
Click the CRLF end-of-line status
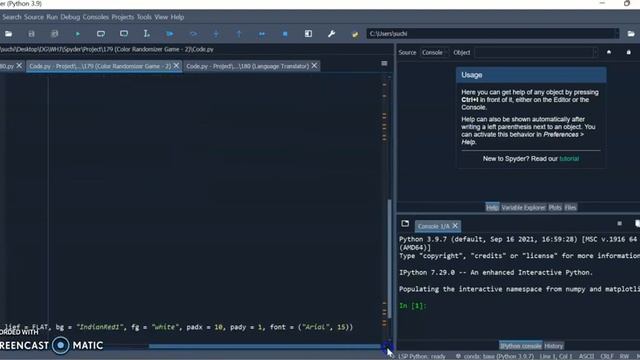tap(607, 356)
